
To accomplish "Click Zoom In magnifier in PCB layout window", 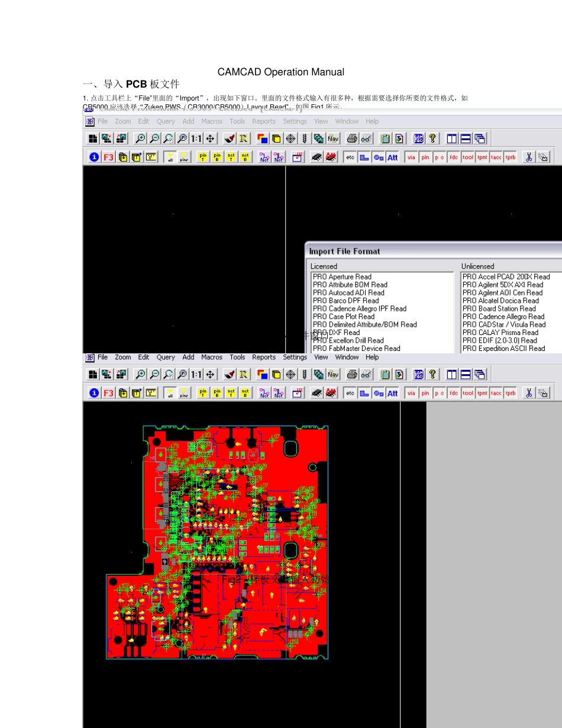I will pos(140,374).
